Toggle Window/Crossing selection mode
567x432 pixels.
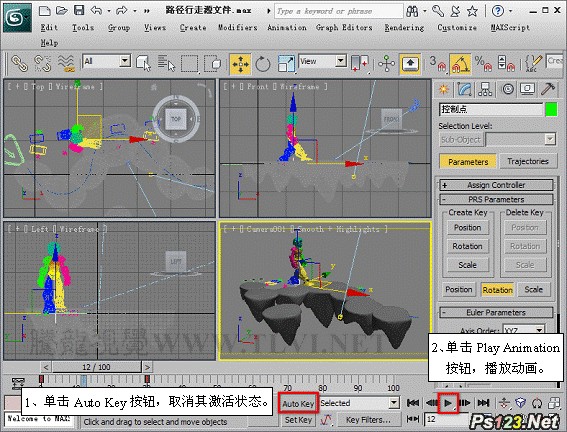213,64
